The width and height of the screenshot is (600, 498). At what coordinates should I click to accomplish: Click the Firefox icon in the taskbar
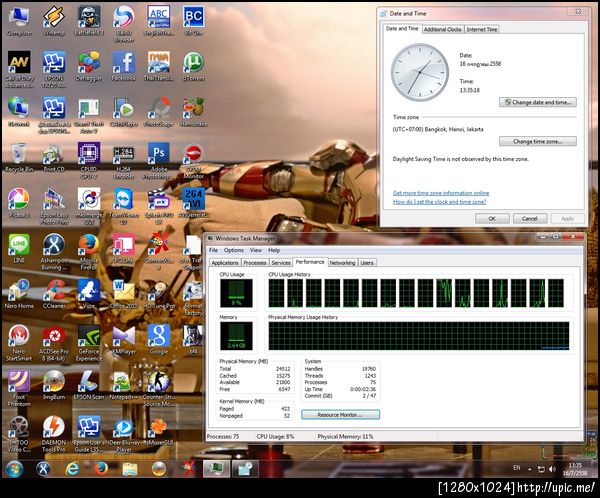point(101,469)
